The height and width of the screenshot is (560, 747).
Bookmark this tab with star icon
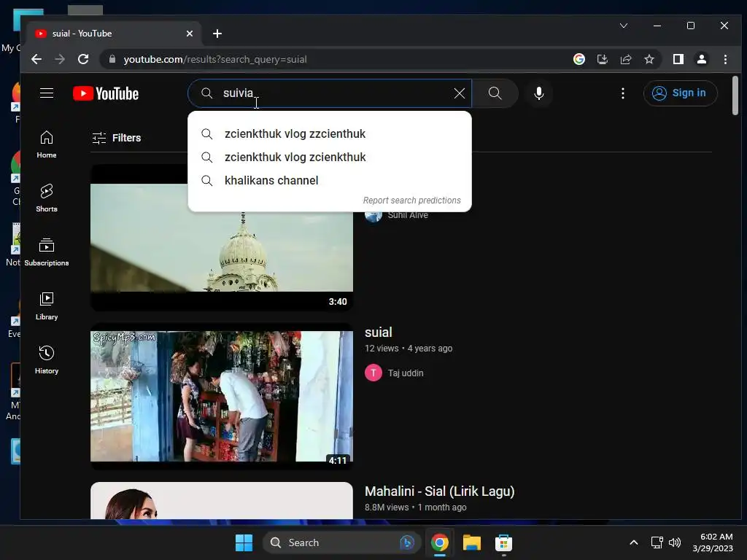click(x=649, y=59)
